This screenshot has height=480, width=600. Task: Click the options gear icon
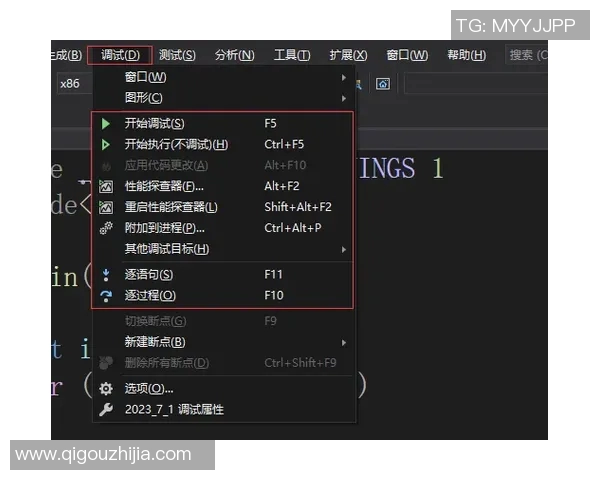[106, 389]
